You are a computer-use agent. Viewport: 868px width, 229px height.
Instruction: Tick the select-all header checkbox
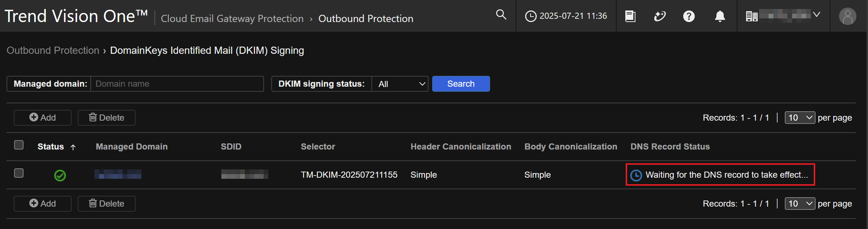tap(19, 145)
